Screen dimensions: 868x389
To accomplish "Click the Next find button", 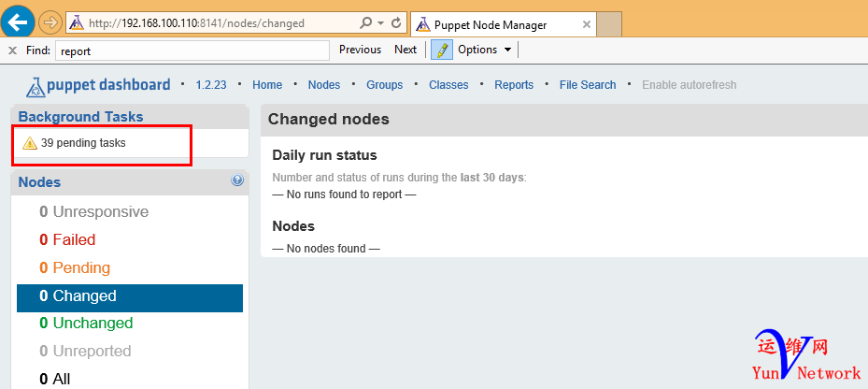I will click(x=406, y=50).
